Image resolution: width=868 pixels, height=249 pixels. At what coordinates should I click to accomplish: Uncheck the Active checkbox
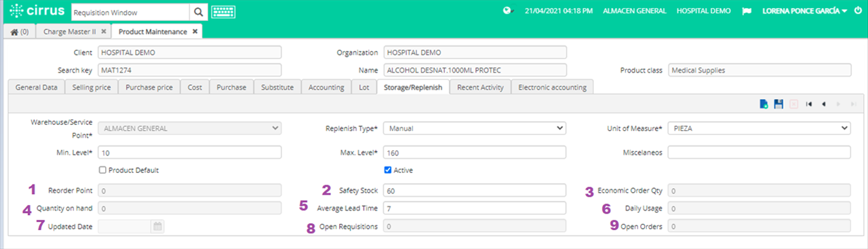pos(388,170)
